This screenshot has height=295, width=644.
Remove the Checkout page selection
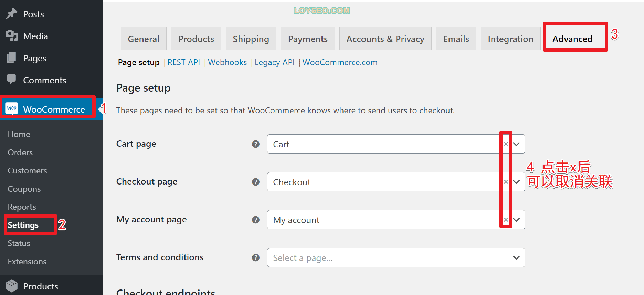coord(506,182)
